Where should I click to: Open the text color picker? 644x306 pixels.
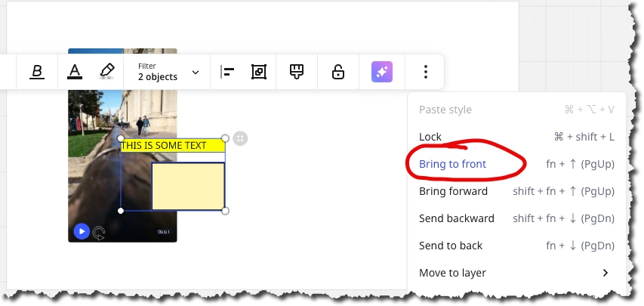(x=74, y=72)
